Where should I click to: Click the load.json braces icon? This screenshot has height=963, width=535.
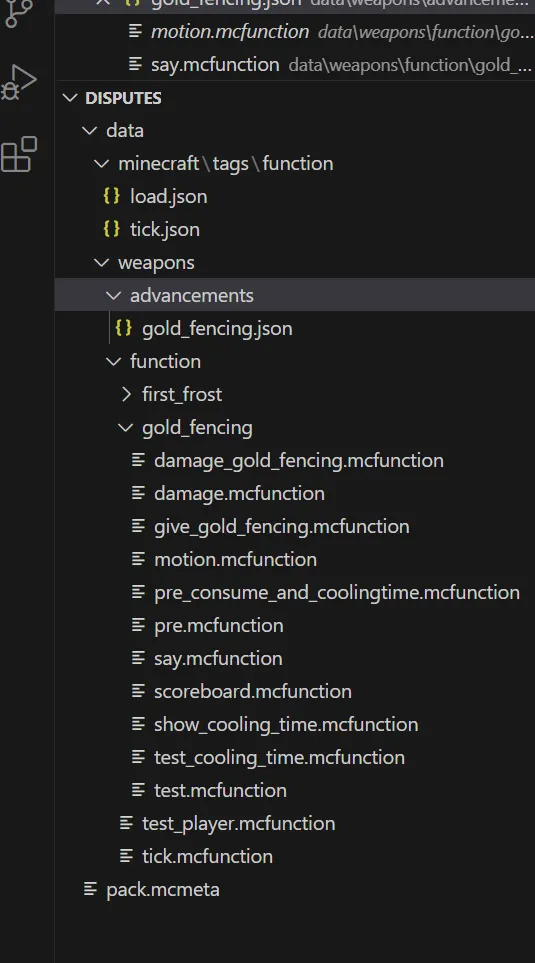click(112, 196)
